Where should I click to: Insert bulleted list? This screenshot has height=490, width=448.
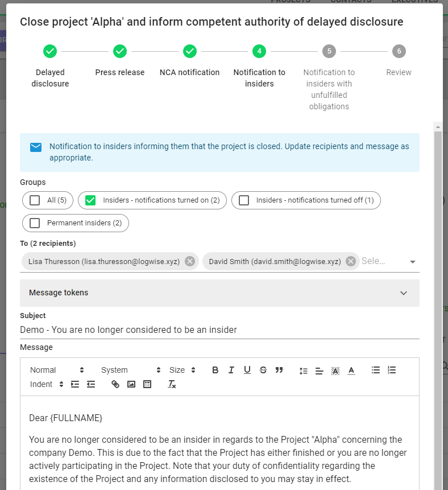(x=376, y=370)
